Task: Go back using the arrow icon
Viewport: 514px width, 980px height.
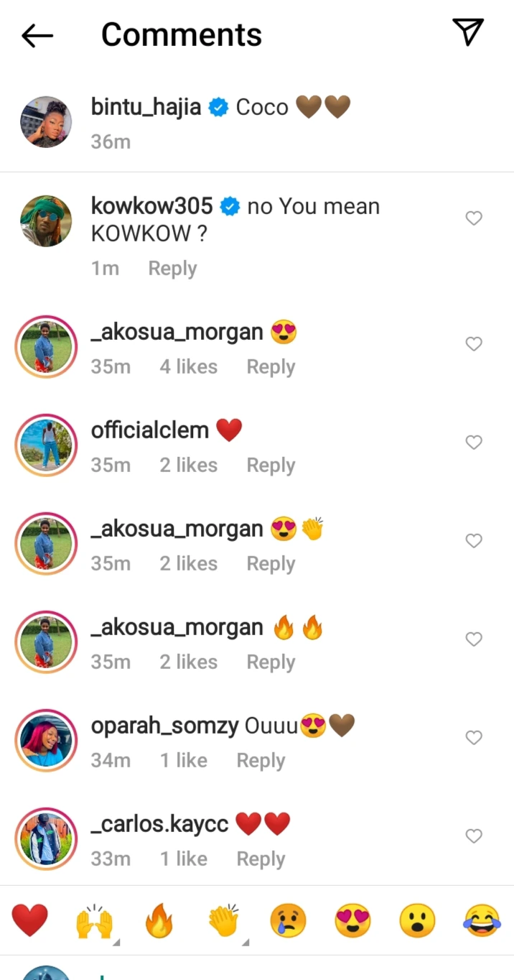Action: click(37, 34)
